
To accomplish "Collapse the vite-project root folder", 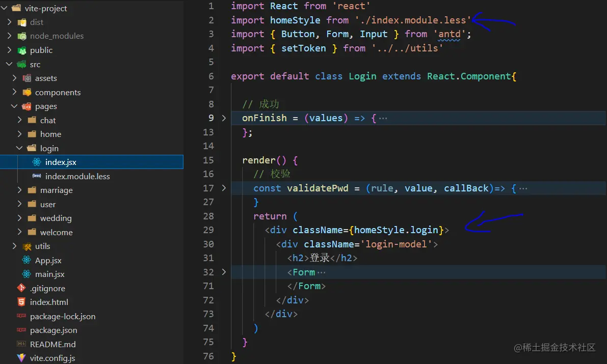I will coord(4,8).
